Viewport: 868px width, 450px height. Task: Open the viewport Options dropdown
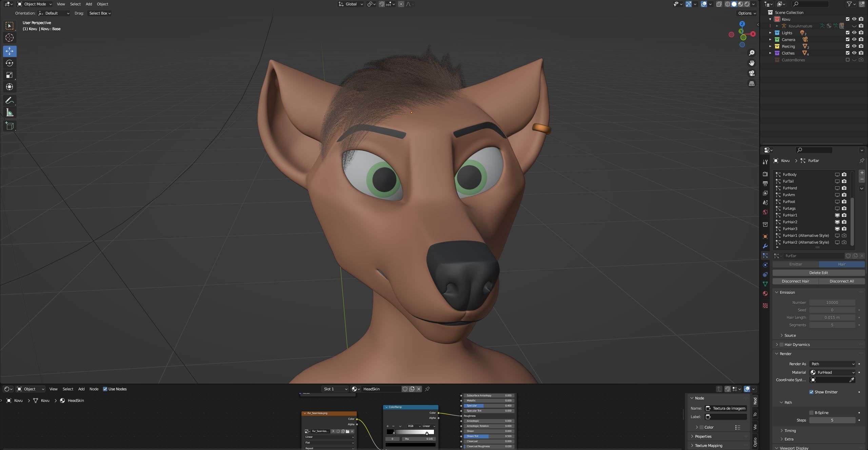[747, 13]
